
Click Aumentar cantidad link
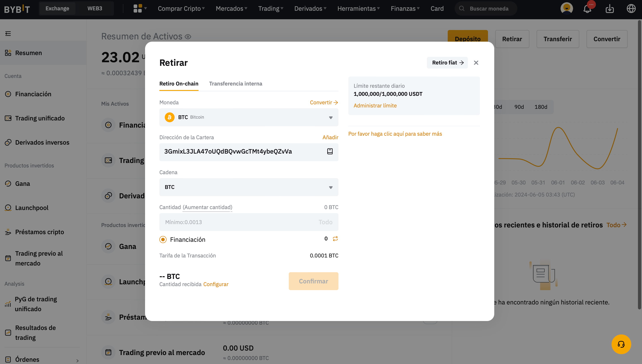(208, 207)
